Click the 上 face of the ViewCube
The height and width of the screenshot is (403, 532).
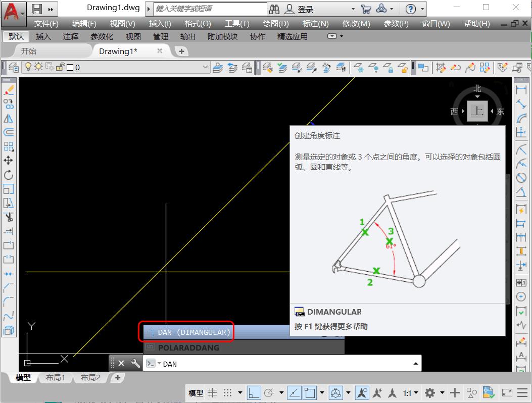pyautogui.click(x=477, y=111)
